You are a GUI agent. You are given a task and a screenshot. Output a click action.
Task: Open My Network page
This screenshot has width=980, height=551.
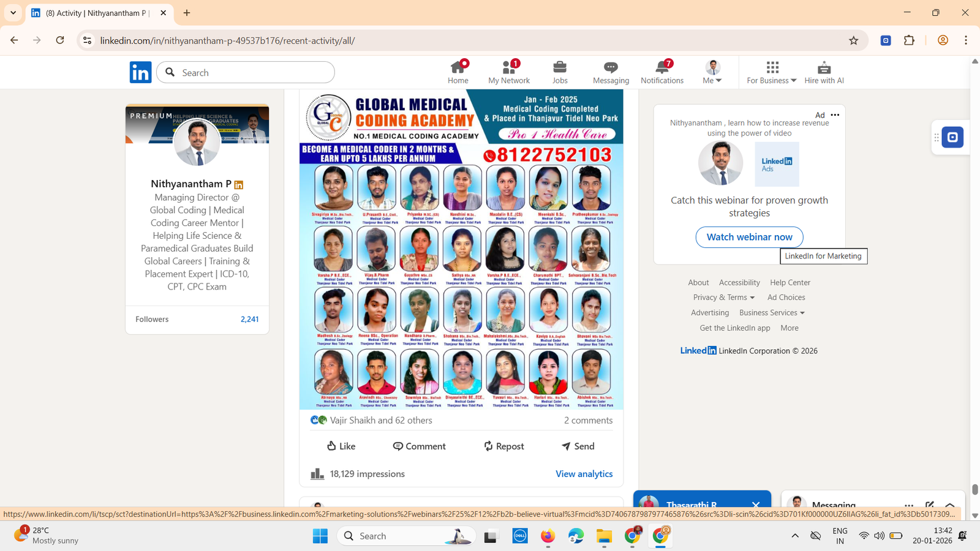point(508,67)
